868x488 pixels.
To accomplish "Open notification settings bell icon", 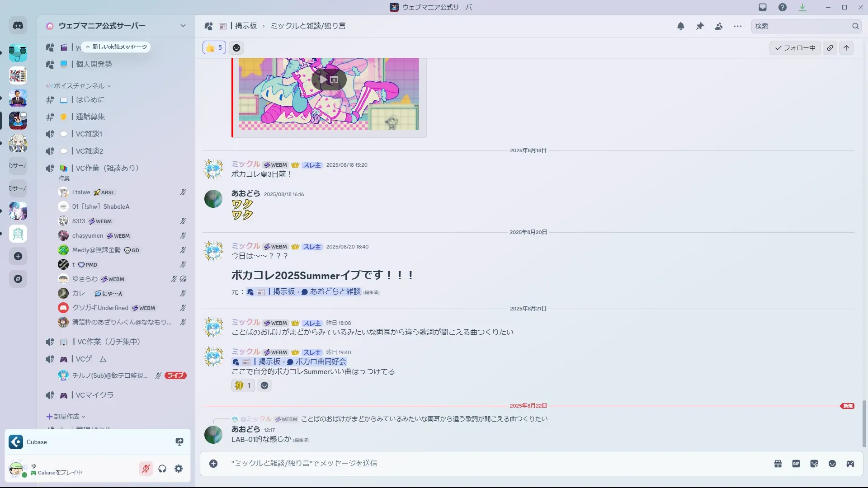I will tap(681, 26).
